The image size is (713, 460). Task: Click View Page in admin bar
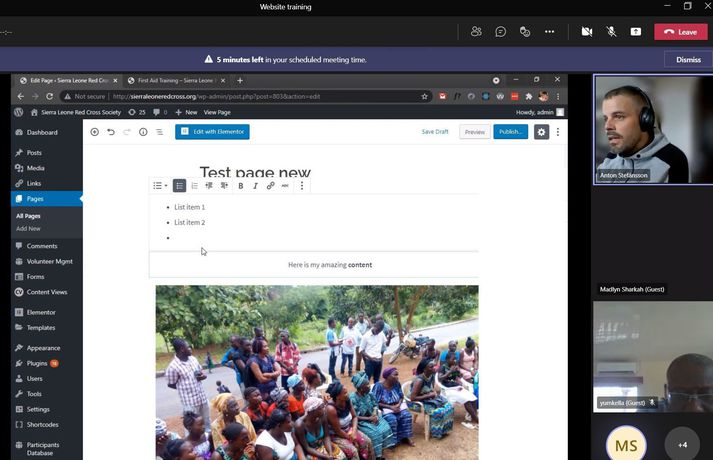217,112
